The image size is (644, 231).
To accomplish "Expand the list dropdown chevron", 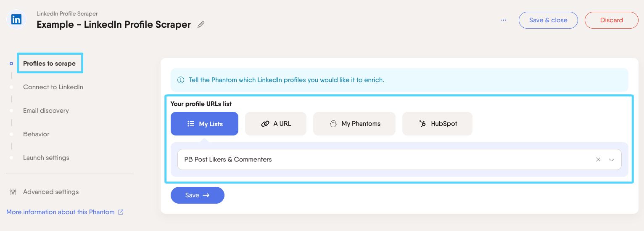I will [612, 160].
